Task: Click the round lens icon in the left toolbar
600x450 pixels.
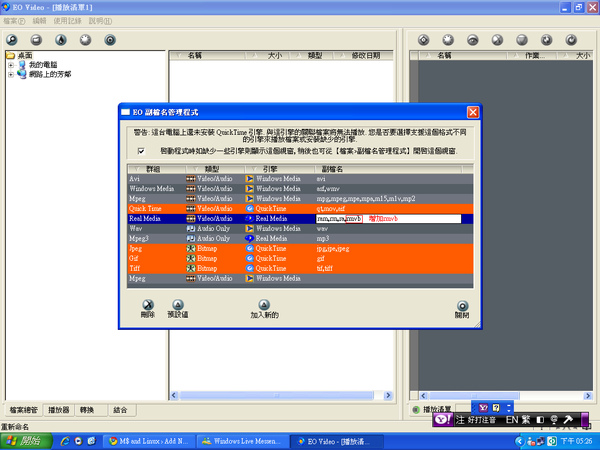Action: (110, 40)
